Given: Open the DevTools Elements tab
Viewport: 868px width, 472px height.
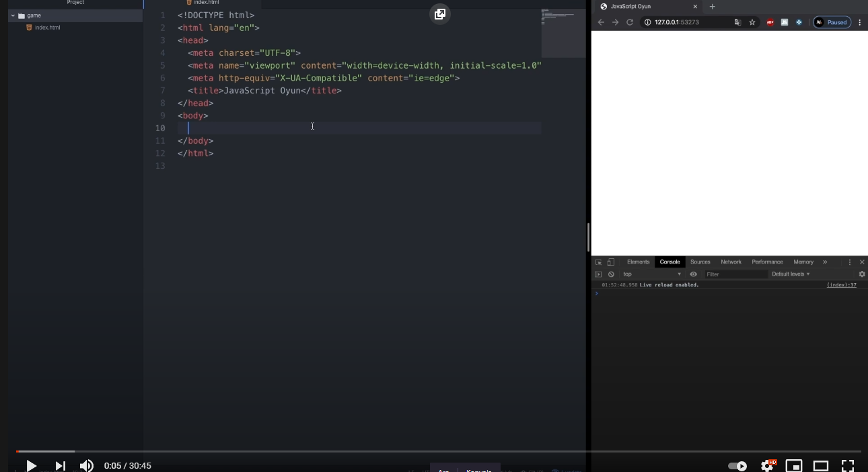Looking at the screenshot, I should 638,262.
